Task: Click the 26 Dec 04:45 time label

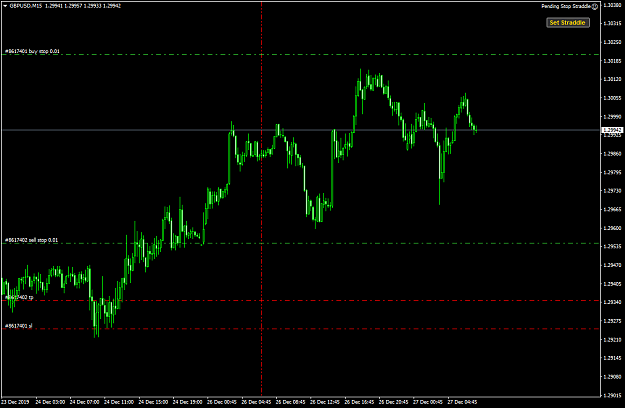Action: 256,402
